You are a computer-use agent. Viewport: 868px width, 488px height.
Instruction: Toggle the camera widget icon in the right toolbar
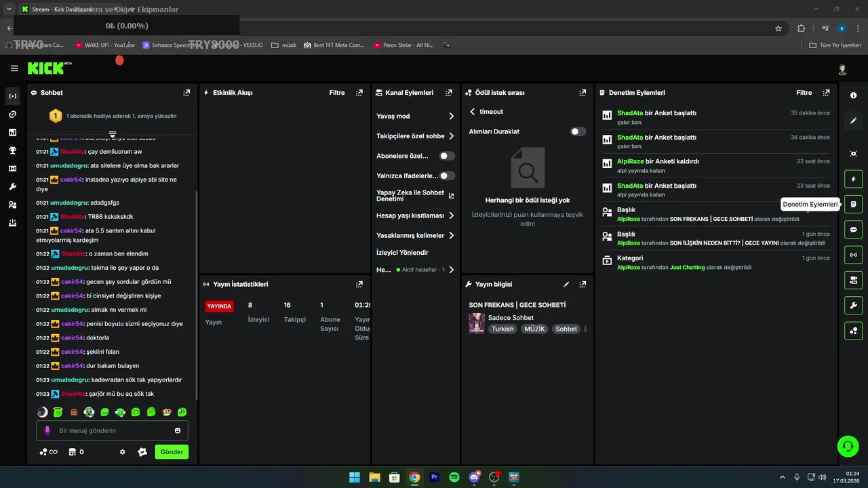click(853, 280)
